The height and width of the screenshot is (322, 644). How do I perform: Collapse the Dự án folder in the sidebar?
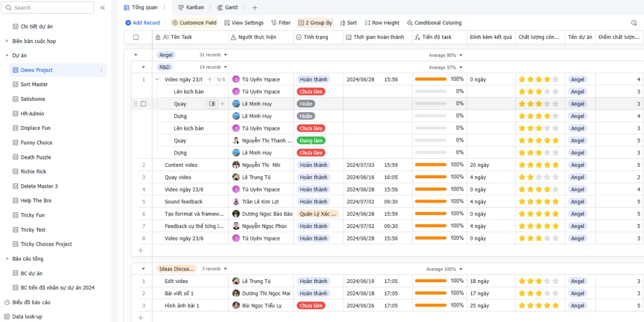tap(6, 55)
